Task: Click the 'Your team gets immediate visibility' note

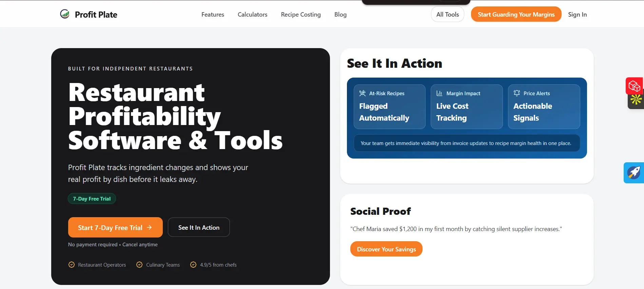Action: pos(466,143)
